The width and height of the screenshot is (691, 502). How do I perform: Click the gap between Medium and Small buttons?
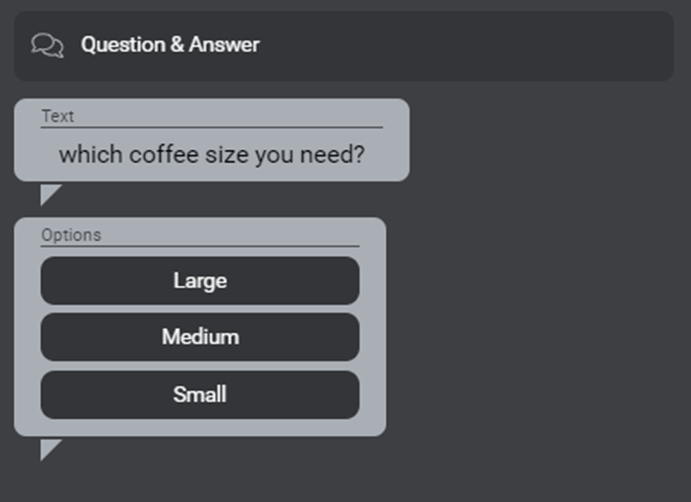pyautogui.click(x=200, y=366)
